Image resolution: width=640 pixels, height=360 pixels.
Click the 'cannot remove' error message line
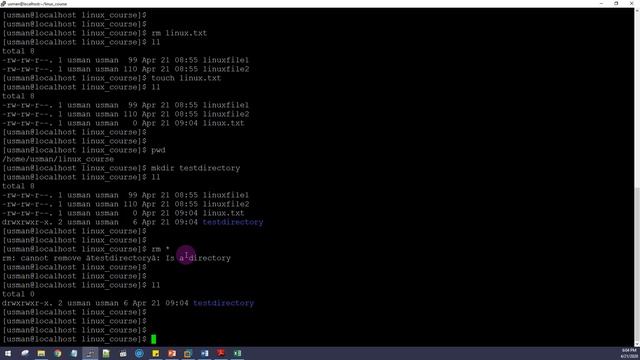pos(116,258)
